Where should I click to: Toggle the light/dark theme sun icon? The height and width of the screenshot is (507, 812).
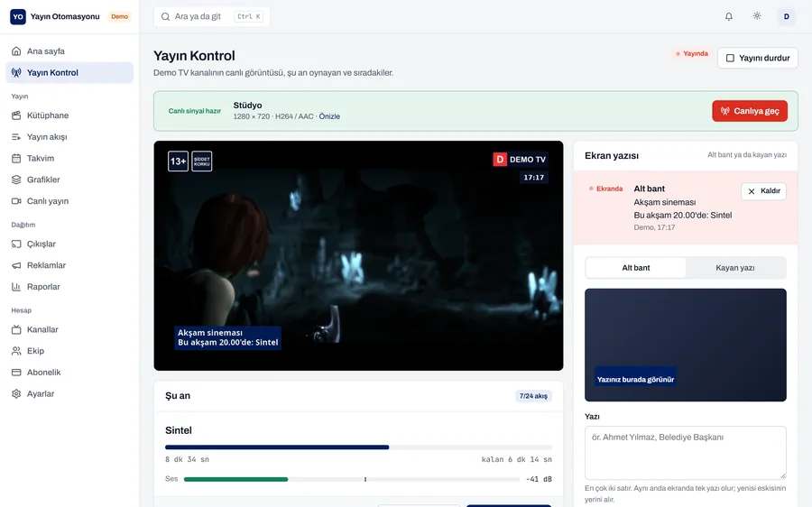(757, 16)
